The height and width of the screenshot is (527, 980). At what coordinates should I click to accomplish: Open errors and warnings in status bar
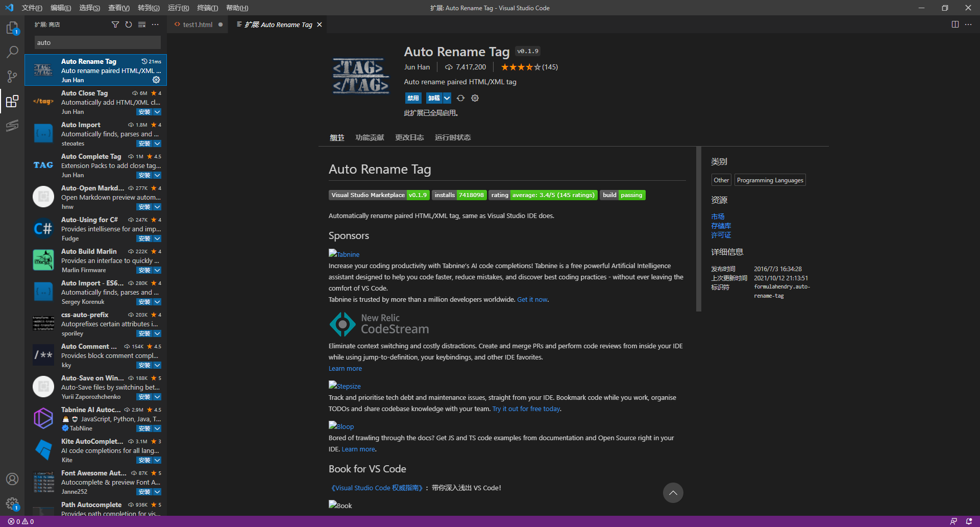[21, 521]
